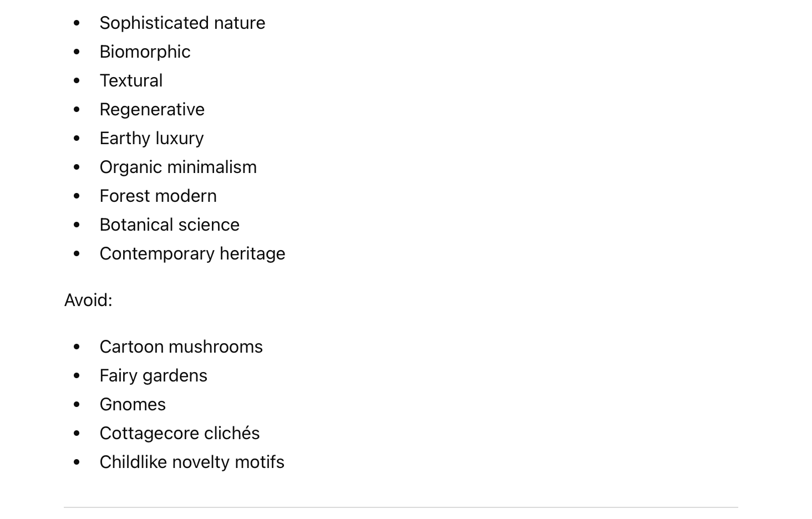Click the 'Botanical science' bullet

(x=169, y=225)
